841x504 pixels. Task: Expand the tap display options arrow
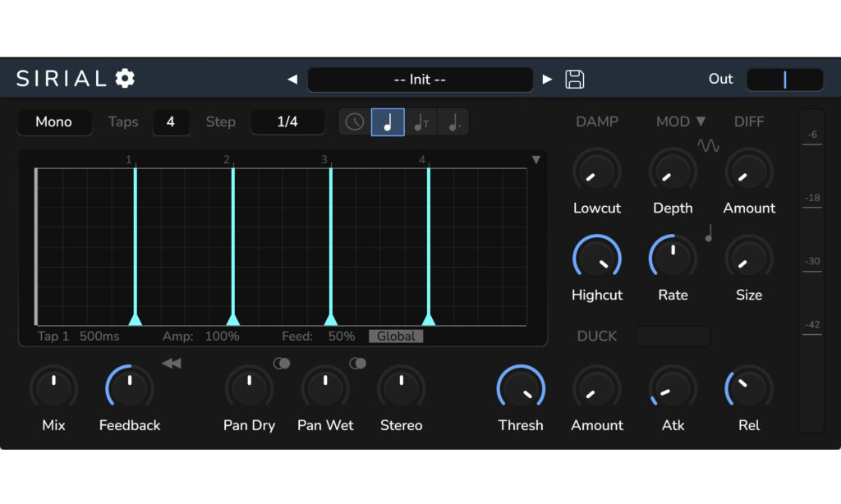tap(536, 160)
